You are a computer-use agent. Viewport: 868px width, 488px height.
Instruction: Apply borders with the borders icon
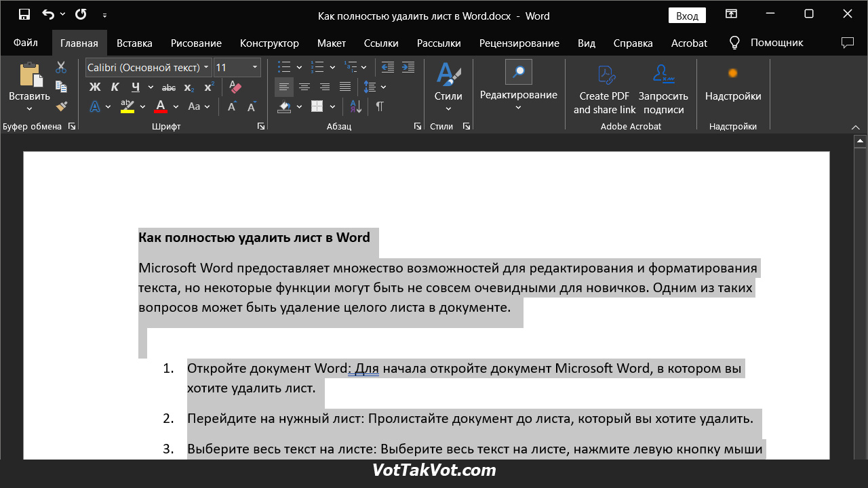tap(317, 106)
